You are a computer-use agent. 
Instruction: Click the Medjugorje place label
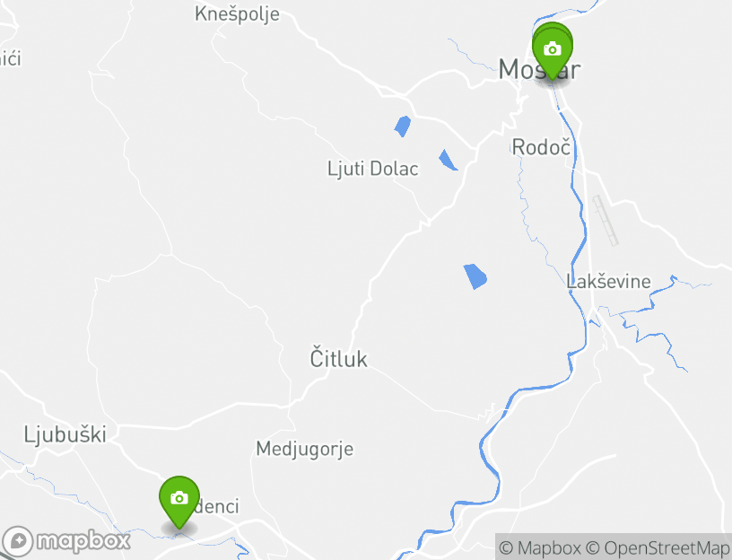point(305,449)
